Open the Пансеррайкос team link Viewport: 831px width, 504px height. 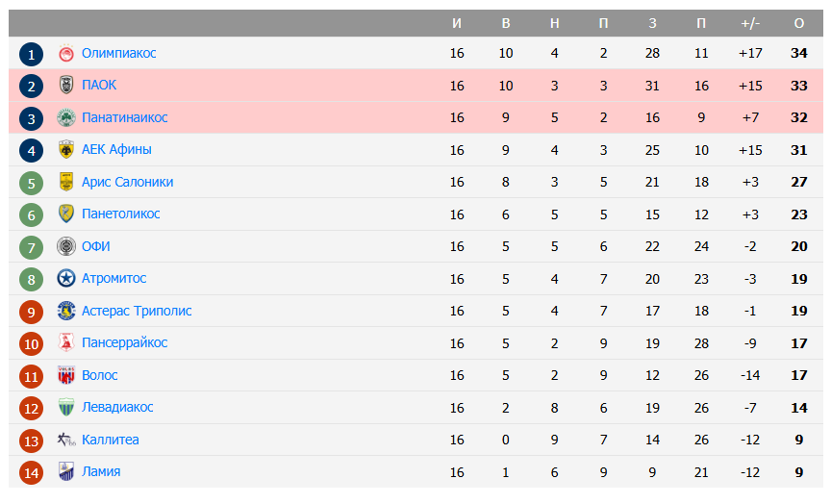click(x=124, y=342)
